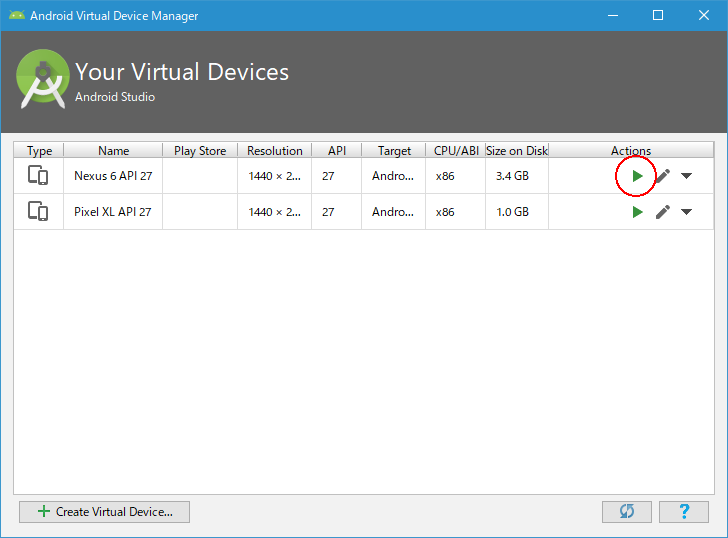
Task: Click the Actions column header
Action: pyautogui.click(x=631, y=150)
